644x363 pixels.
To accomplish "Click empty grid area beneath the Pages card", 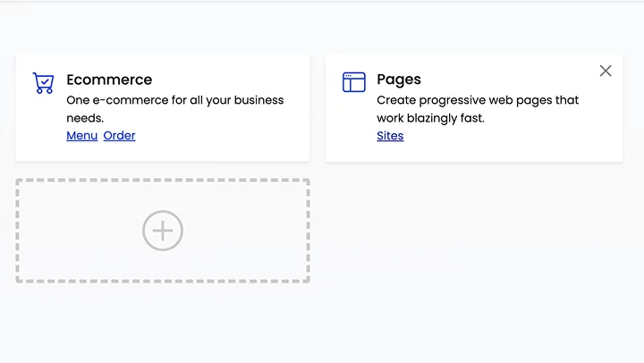I will tap(474, 231).
